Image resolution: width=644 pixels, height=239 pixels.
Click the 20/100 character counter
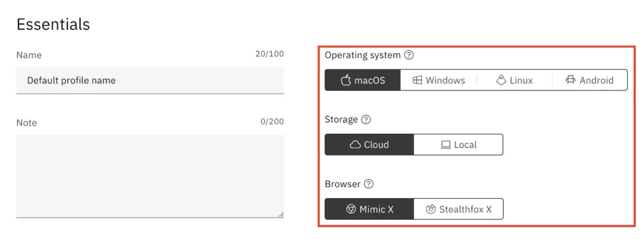[x=269, y=54]
